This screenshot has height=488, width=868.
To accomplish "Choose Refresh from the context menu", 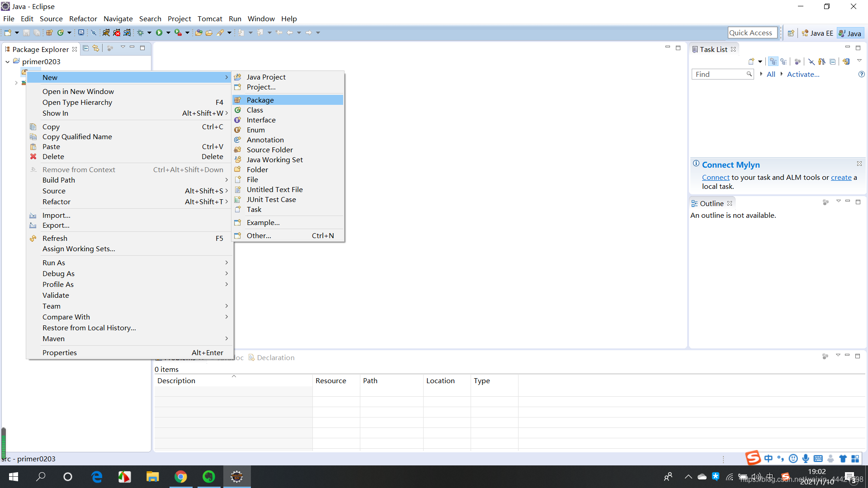I will (x=128, y=238).
